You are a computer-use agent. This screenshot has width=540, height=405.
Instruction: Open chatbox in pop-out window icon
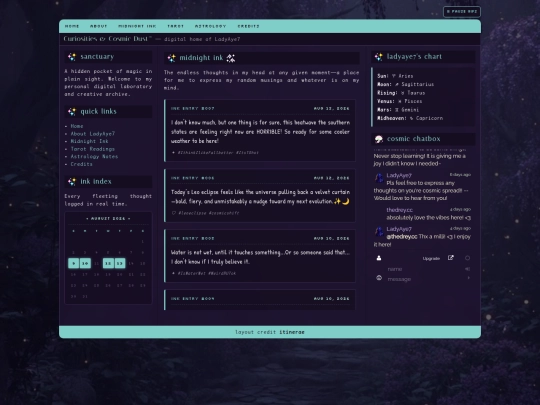pyautogui.click(x=450, y=258)
